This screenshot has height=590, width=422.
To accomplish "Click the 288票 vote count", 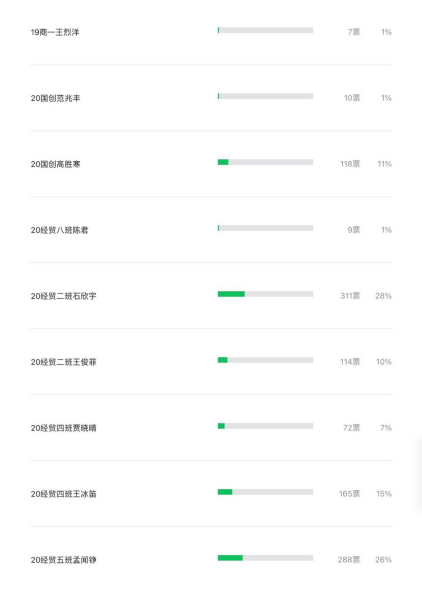I will click(x=349, y=560).
